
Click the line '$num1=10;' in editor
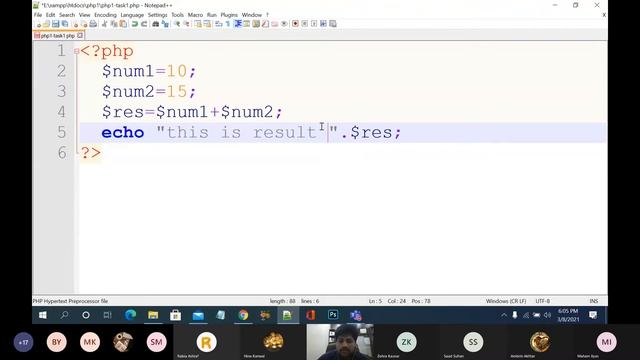149,71
